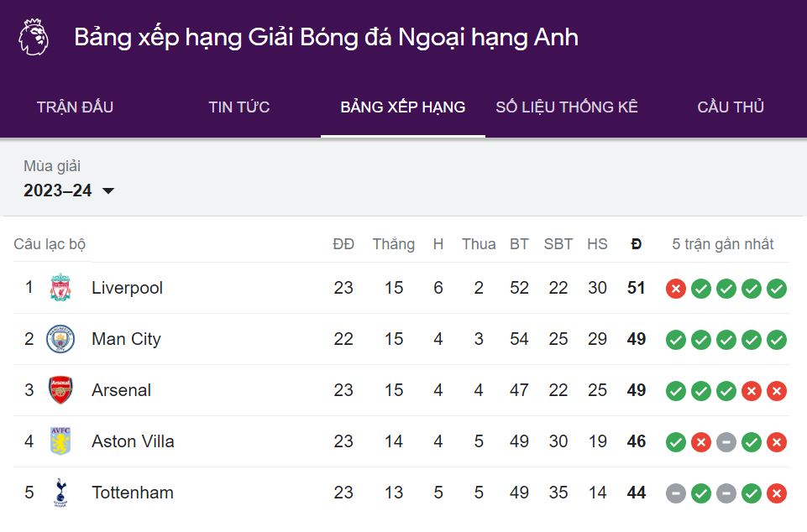Screen dimensions: 807x532
Task: Click Liverpool's red loss result icon
Action: [x=676, y=289]
